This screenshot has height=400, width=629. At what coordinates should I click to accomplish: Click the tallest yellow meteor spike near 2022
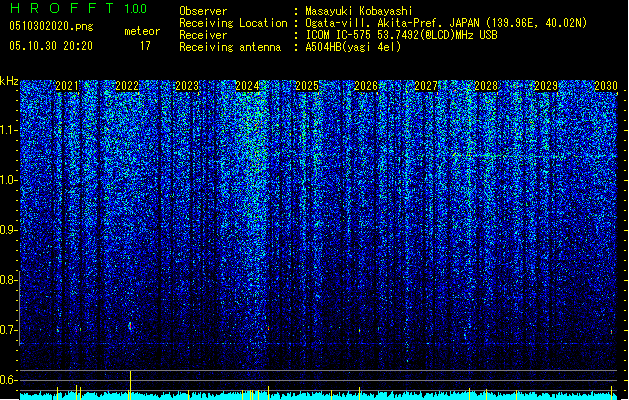130,385
